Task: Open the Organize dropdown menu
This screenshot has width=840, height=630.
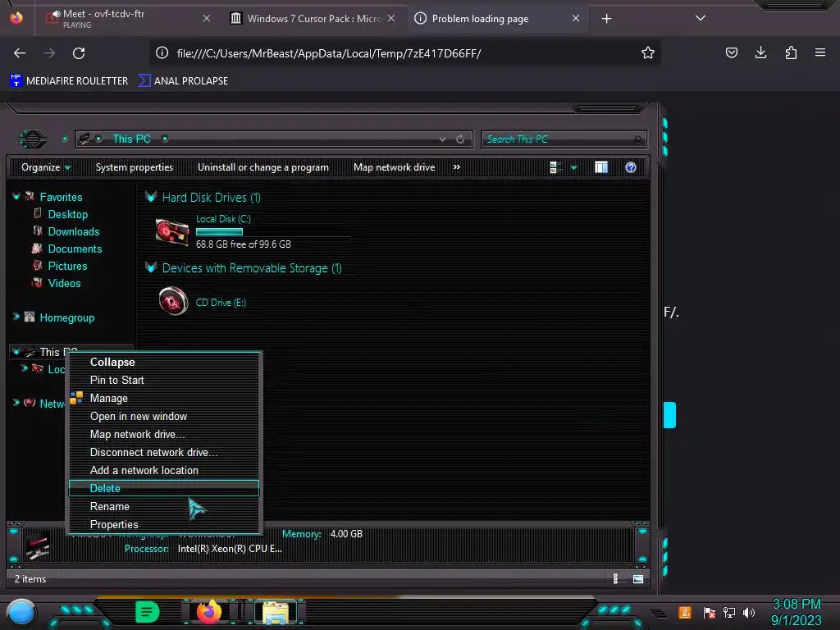Action: pos(46,167)
